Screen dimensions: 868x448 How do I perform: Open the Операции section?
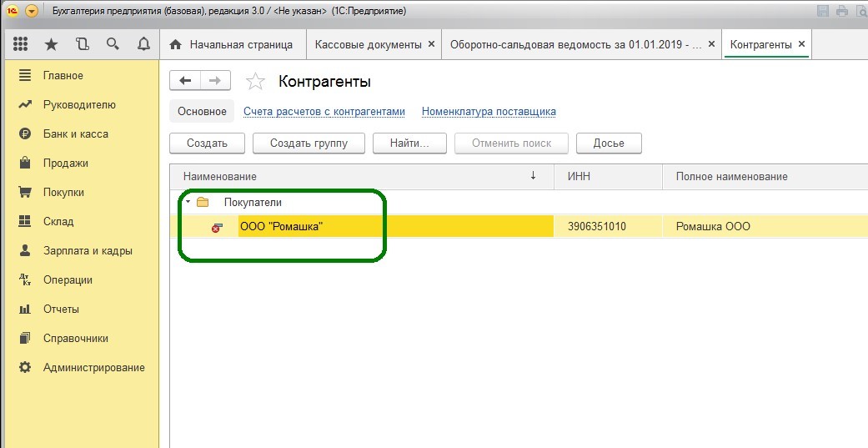68,280
